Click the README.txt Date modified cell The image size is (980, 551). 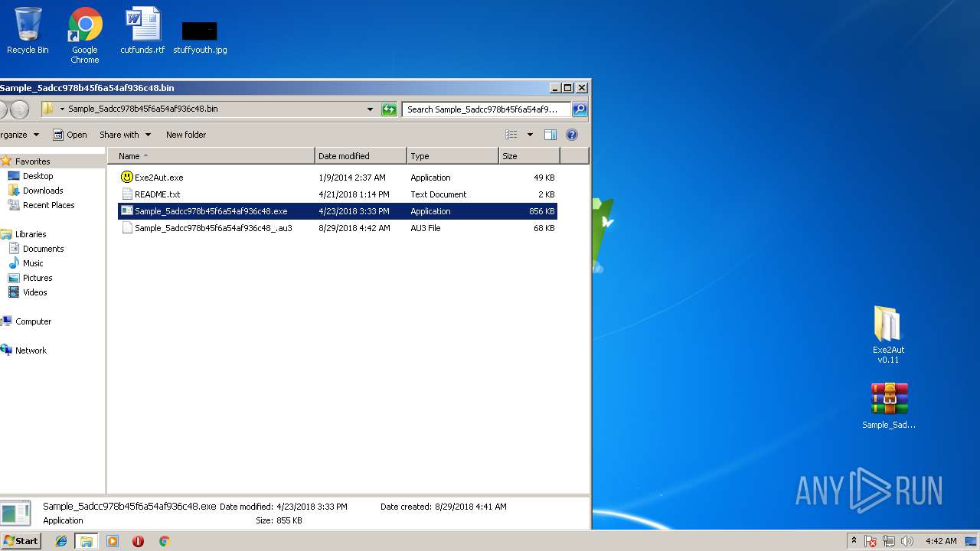[354, 194]
